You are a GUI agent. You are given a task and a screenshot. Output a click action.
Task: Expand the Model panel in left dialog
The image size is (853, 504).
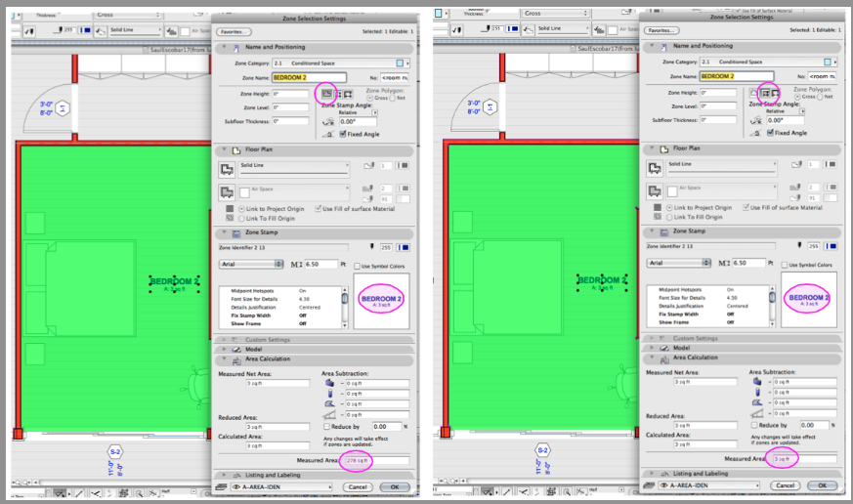224,349
